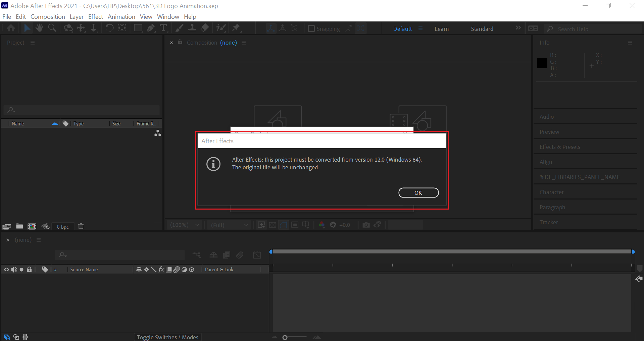Click the Home icon in toolbar
The width and height of the screenshot is (644, 341).
click(11, 28)
